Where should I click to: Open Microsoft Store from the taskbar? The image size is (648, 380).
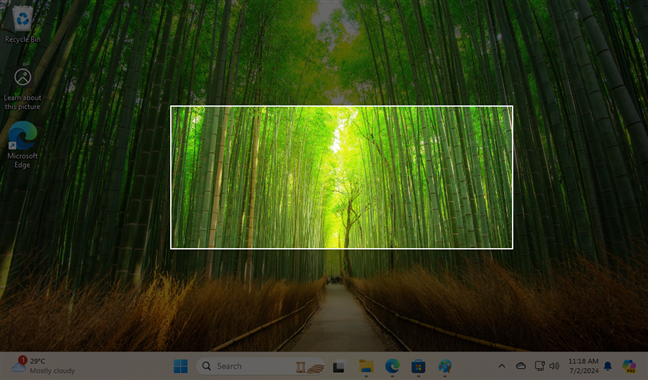point(418,366)
